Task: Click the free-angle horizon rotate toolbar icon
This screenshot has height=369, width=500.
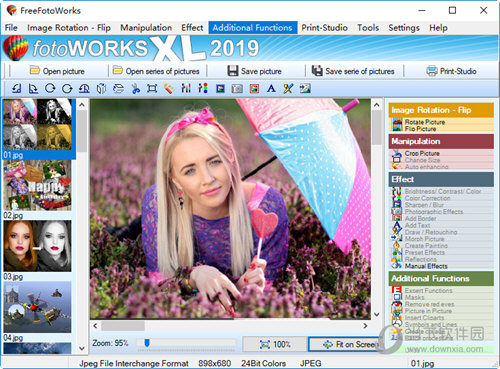Action: click(84, 88)
